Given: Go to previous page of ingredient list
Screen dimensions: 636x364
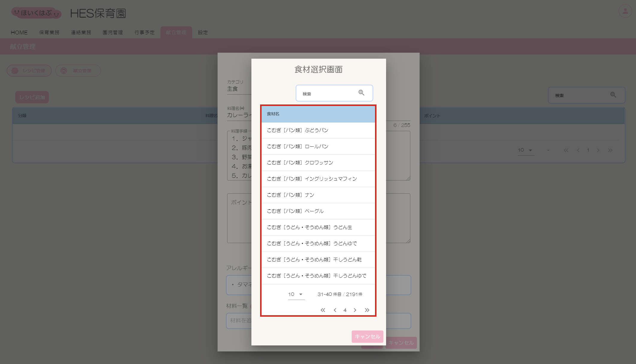Looking at the screenshot, I should tap(335, 310).
